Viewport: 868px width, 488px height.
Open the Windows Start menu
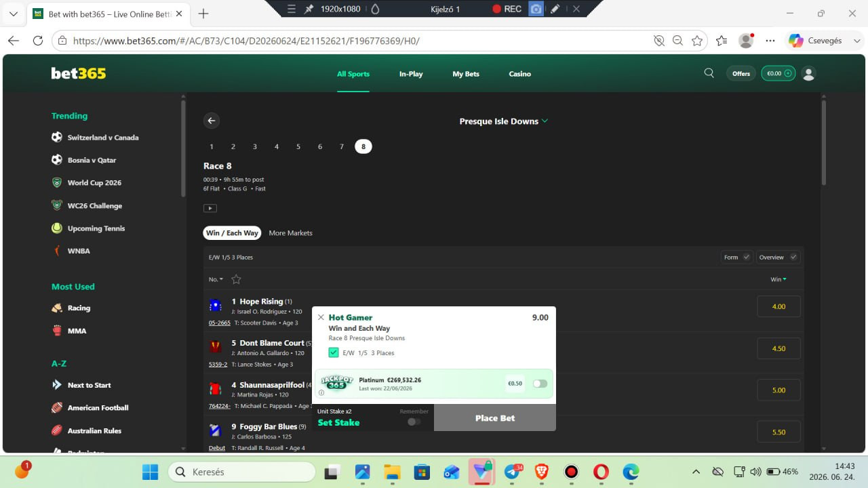pos(151,472)
